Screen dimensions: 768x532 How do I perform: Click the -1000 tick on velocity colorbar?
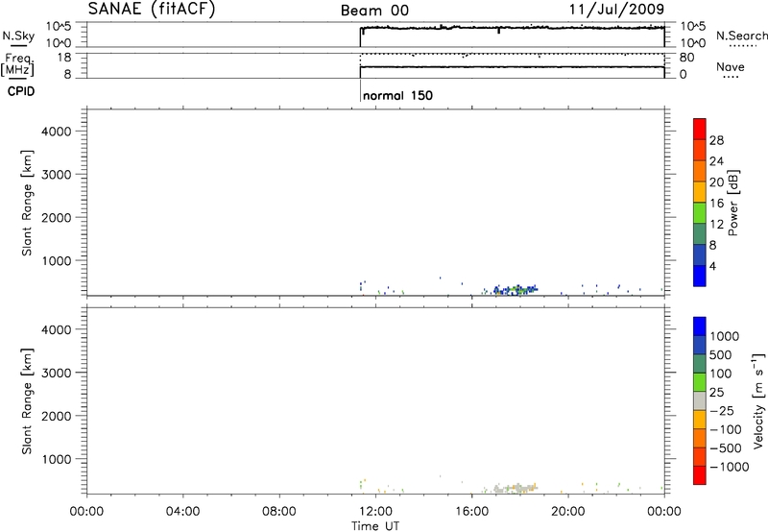[730, 467]
